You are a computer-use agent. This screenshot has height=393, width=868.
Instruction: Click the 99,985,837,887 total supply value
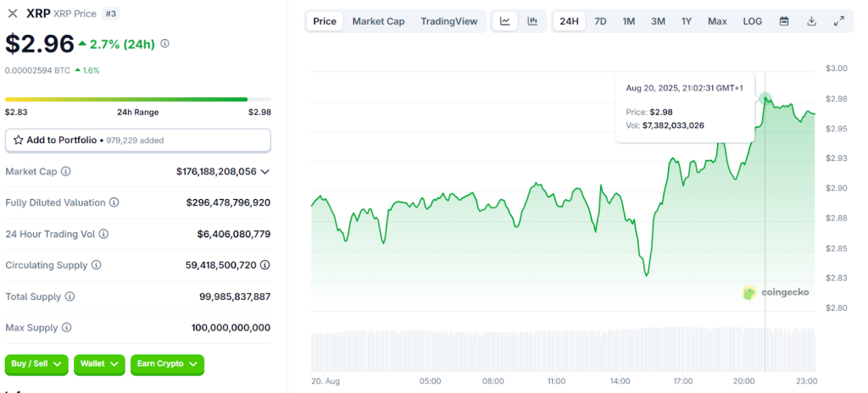[x=236, y=296]
